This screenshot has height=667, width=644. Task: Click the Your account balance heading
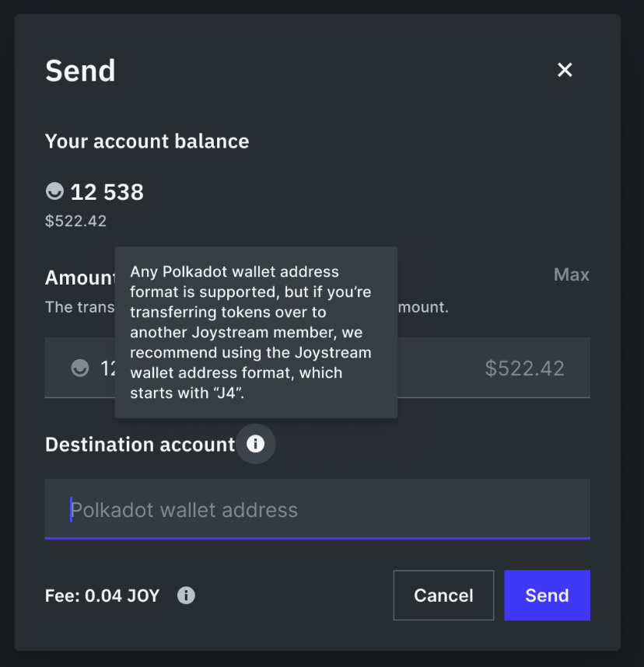147,141
